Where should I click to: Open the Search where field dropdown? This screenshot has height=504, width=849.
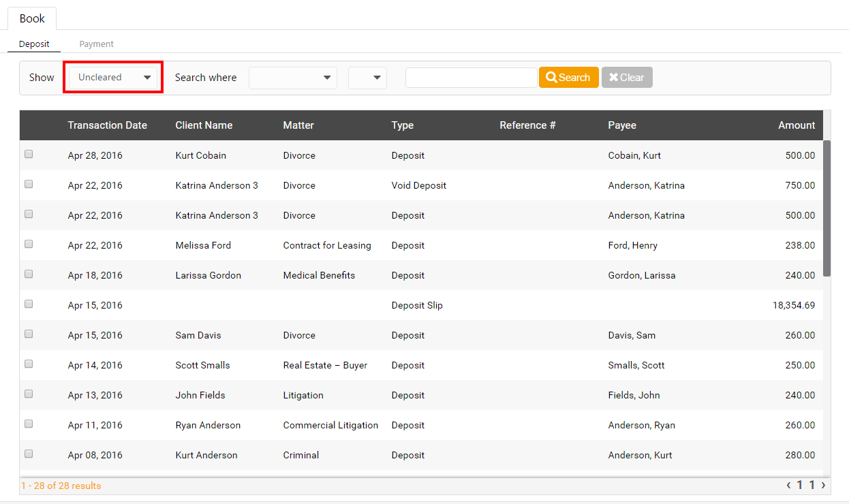tap(293, 78)
